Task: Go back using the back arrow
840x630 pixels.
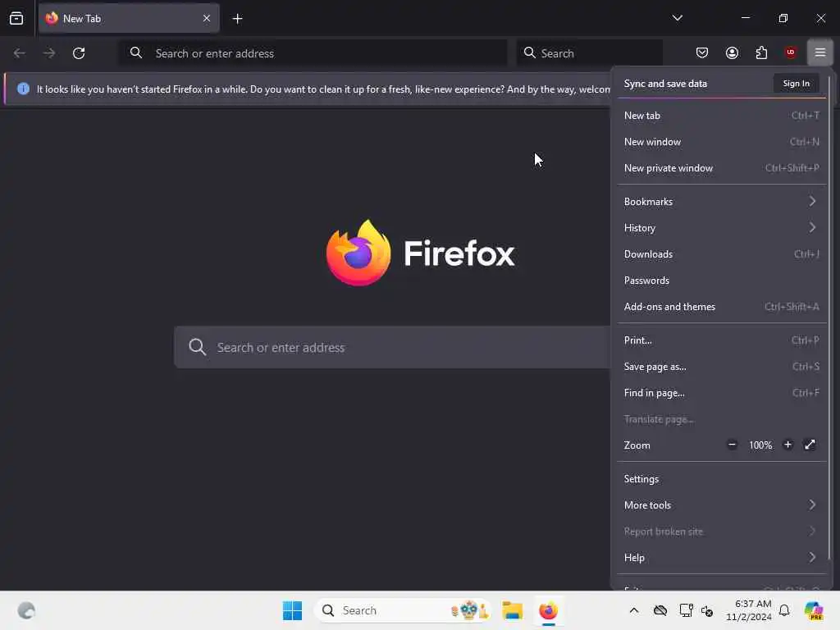Action: [20, 53]
